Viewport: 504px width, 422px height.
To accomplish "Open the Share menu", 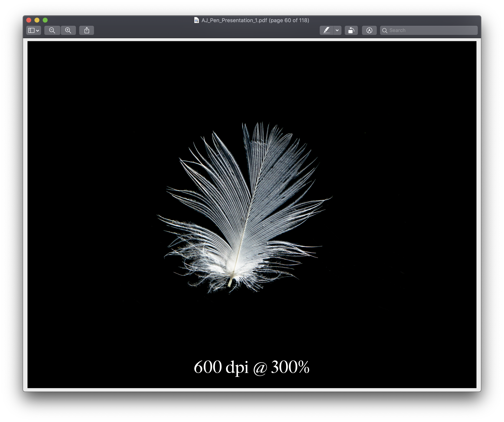I will click(x=87, y=31).
